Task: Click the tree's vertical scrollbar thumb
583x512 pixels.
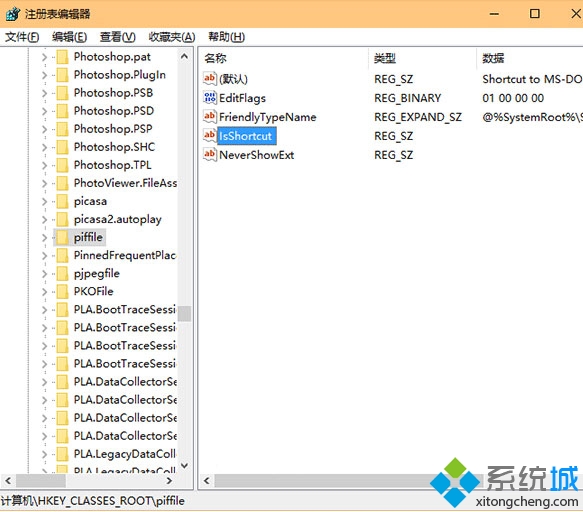Action: tap(184, 313)
